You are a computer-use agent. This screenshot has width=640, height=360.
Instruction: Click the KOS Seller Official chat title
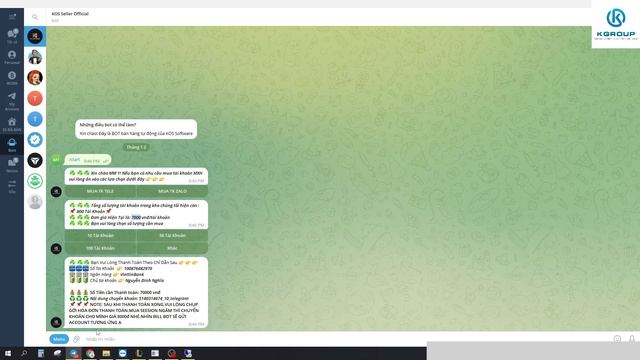(70, 13)
